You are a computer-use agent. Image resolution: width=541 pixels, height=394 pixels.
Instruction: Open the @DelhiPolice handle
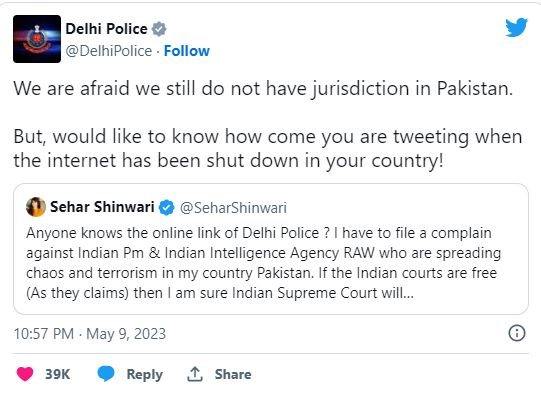point(109,51)
